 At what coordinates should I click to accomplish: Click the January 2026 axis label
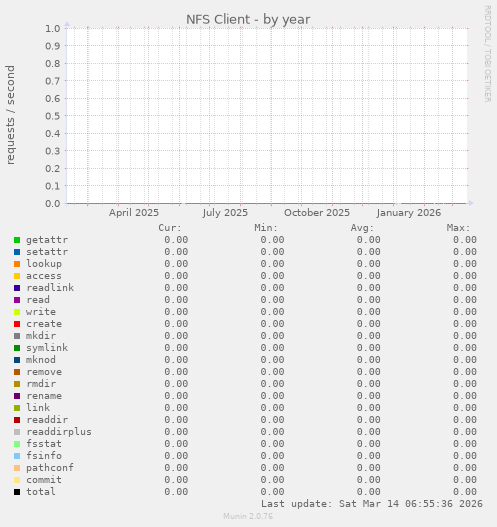click(409, 213)
